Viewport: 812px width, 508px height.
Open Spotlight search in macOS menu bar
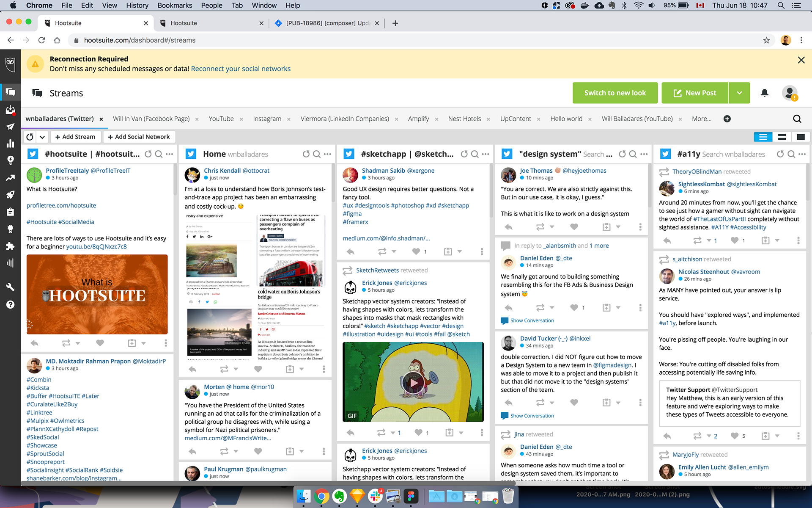pyautogui.click(x=781, y=5)
